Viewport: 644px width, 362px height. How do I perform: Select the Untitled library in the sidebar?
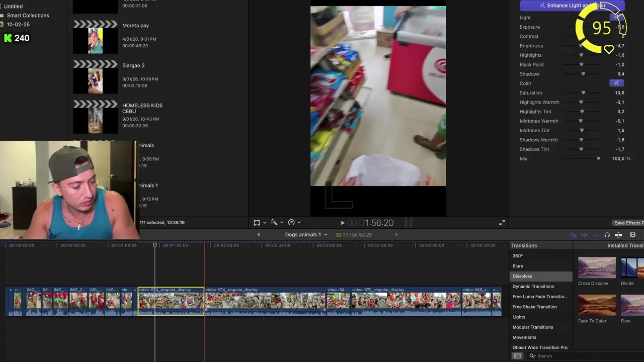pyautogui.click(x=13, y=7)
